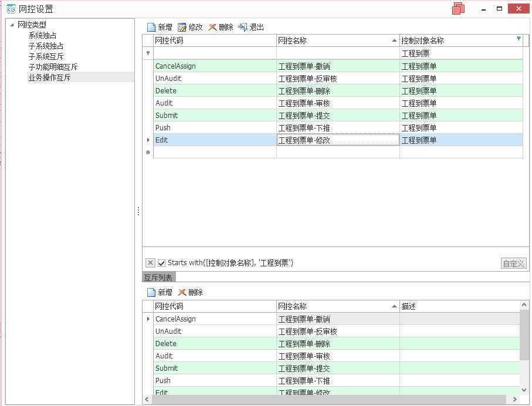Screen dimensions: 532x406
Task: Click the 删除 icon in top toolbar
Action: click(x=212, y=27)
